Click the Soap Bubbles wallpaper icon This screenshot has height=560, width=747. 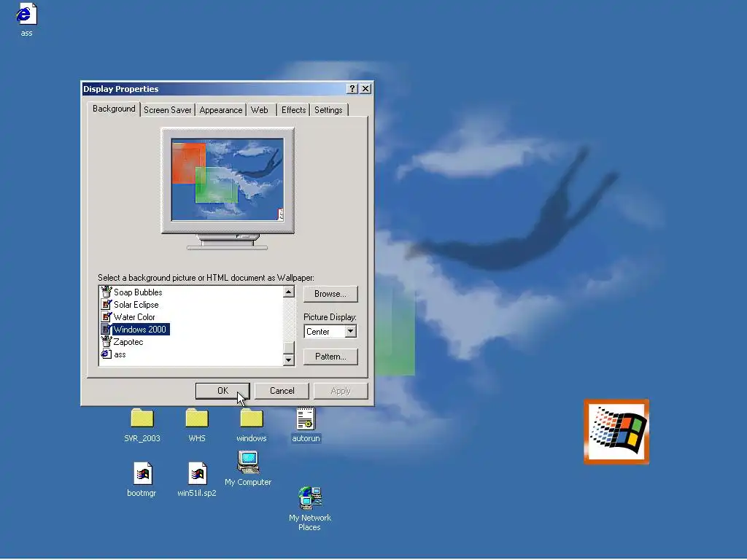[x=107, y=292]
